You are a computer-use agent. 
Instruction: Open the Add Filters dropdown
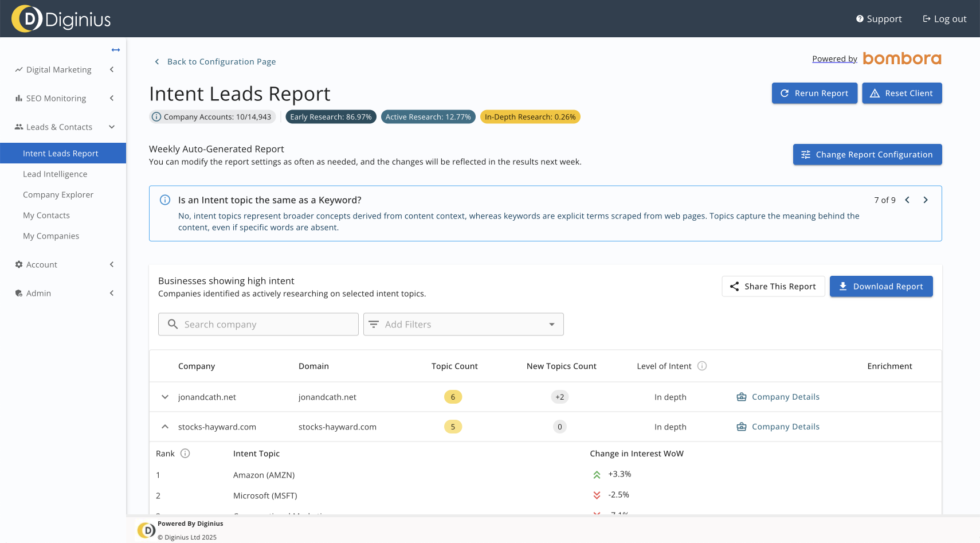click(x=463, y=325)
